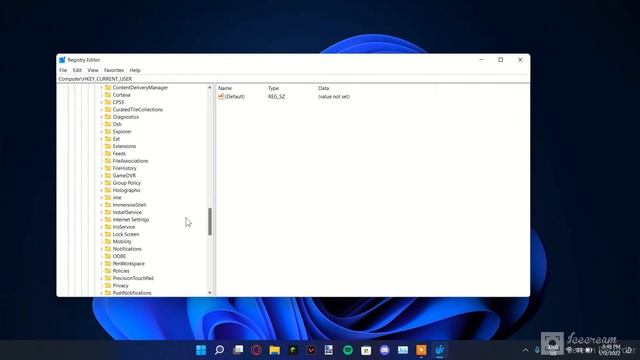
Task: Open the Opera browser taskbar icon
Action: point(256,350)
